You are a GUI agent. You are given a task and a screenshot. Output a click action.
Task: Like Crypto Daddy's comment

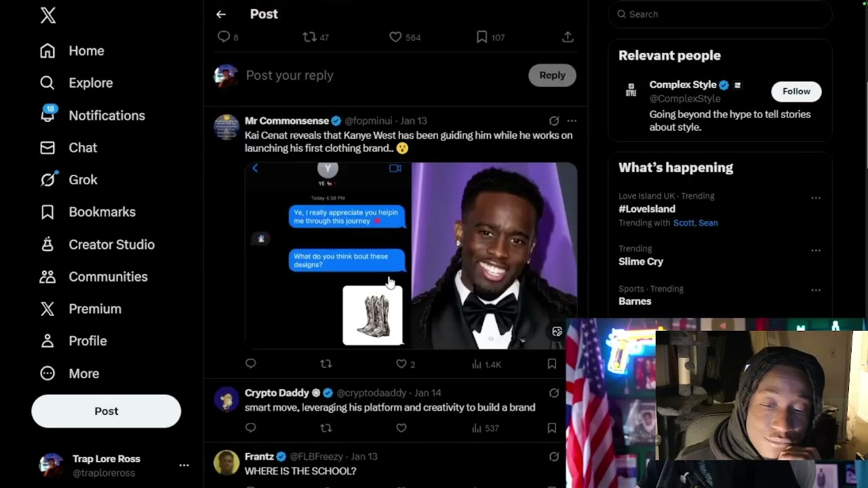(x=401, y=428)
